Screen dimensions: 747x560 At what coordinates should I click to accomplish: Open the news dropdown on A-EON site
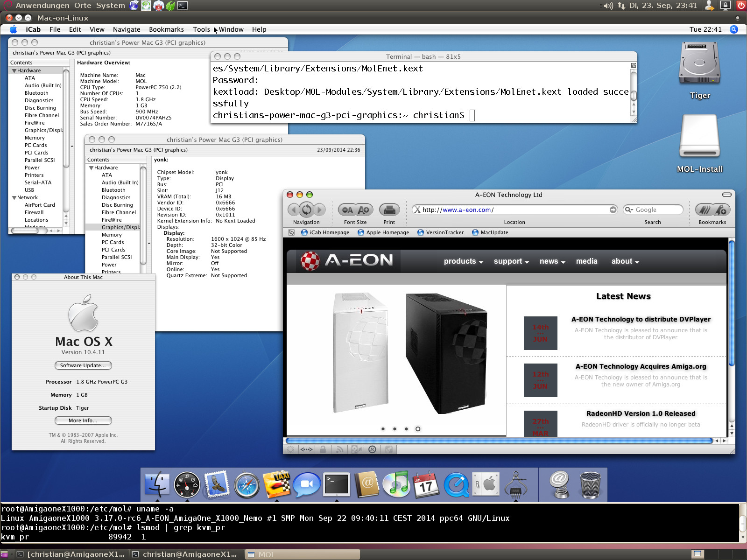coord(552,261)
